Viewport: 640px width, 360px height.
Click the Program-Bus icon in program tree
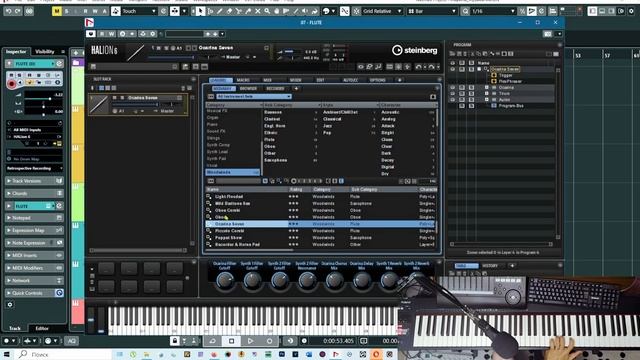pyautogui.click(x=494, y=106)
